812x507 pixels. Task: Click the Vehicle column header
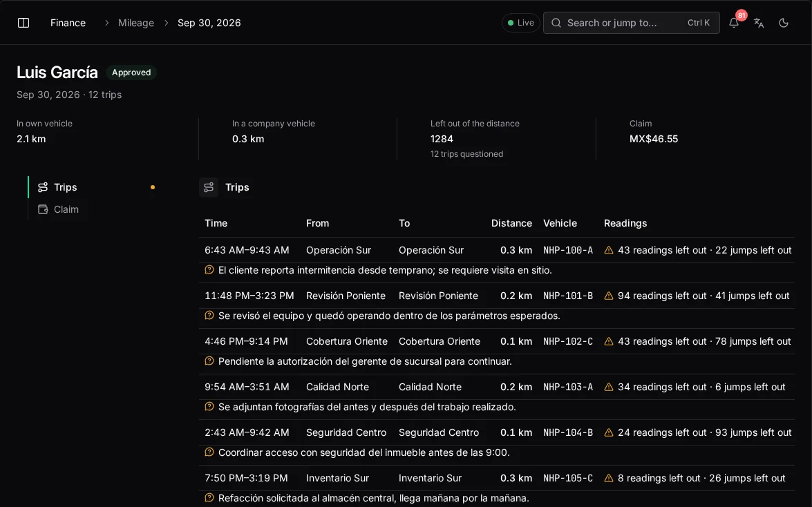tap(560, 223)
